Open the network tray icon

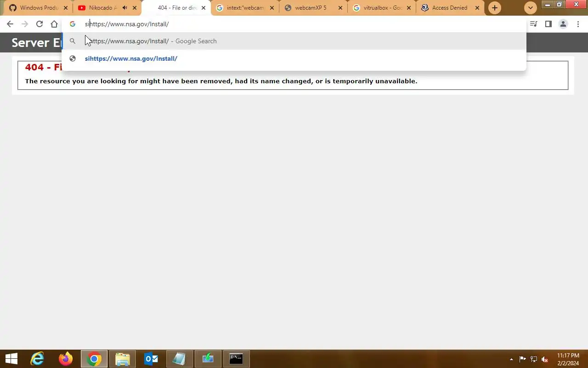[x=534, y=359]
